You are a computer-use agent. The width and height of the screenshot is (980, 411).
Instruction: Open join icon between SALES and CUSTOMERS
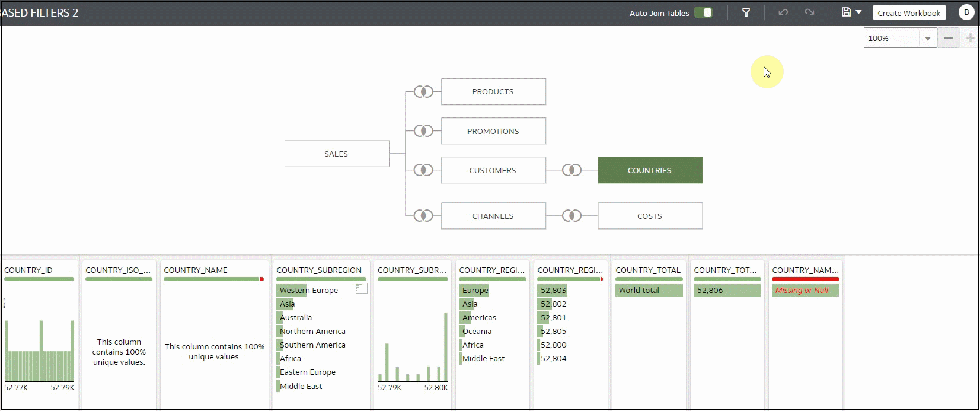click(423, 170)
